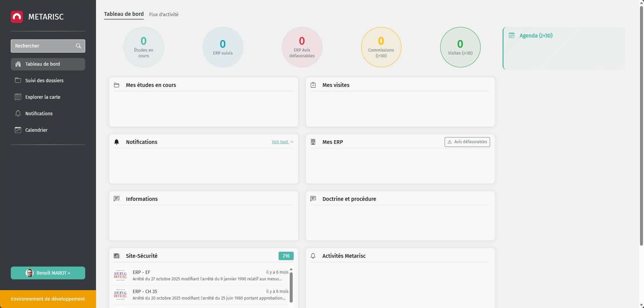Image resolution: width=644 pixels, height=308 pixels.
Task: Click message icon in Doctrine et procédure card
Action: 313,199
